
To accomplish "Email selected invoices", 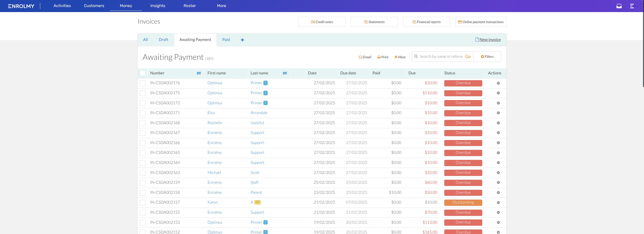I will (365, 57).
